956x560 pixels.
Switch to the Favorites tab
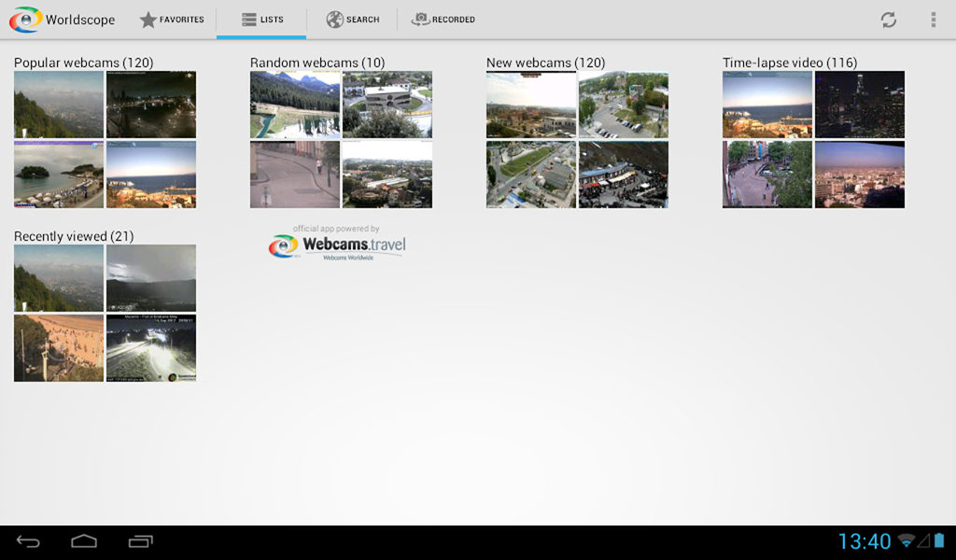pos(172,19)
